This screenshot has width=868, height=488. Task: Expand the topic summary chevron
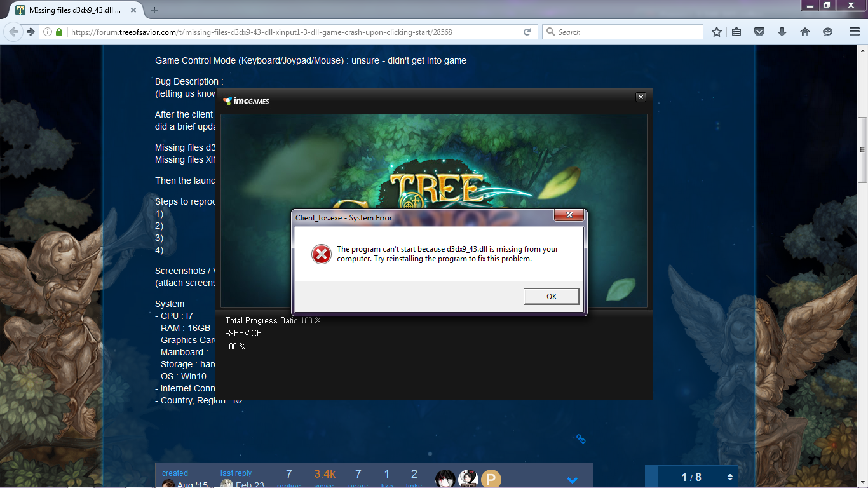tap(572, 480)
